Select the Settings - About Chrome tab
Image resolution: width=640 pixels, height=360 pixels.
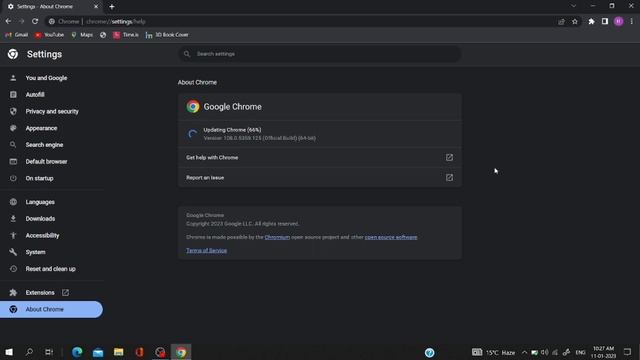click(x=53, y=7)
